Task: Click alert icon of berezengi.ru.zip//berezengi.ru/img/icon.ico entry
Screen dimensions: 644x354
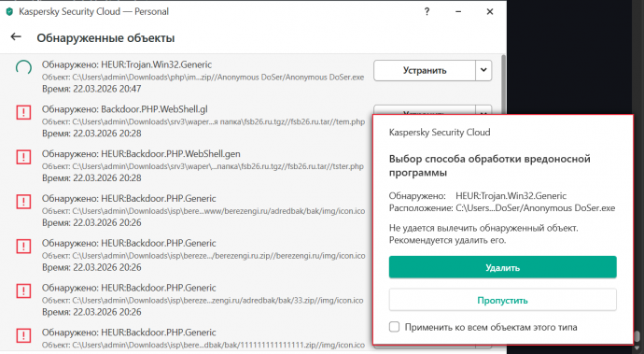Action: (x=23, y=247)
